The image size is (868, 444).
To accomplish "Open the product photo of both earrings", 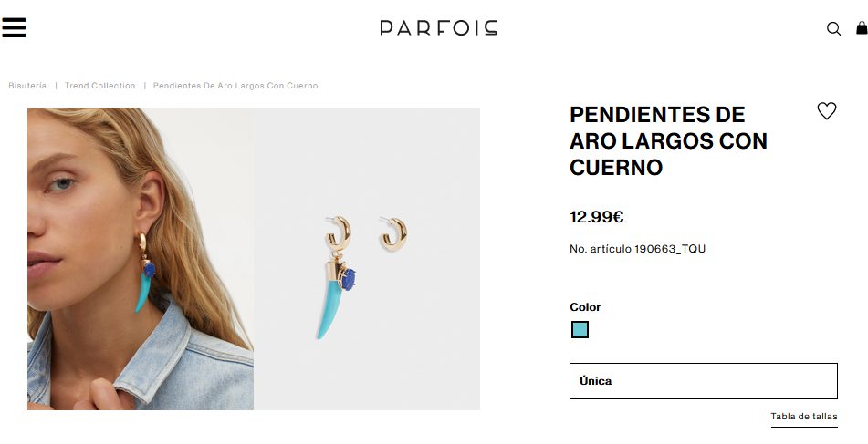I will [367, 259].
